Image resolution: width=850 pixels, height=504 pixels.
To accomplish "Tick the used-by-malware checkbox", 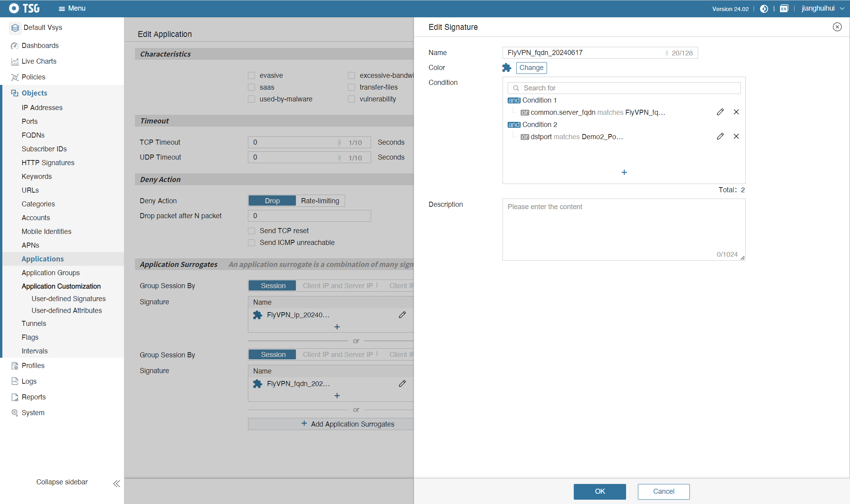I will click(251, 99).
